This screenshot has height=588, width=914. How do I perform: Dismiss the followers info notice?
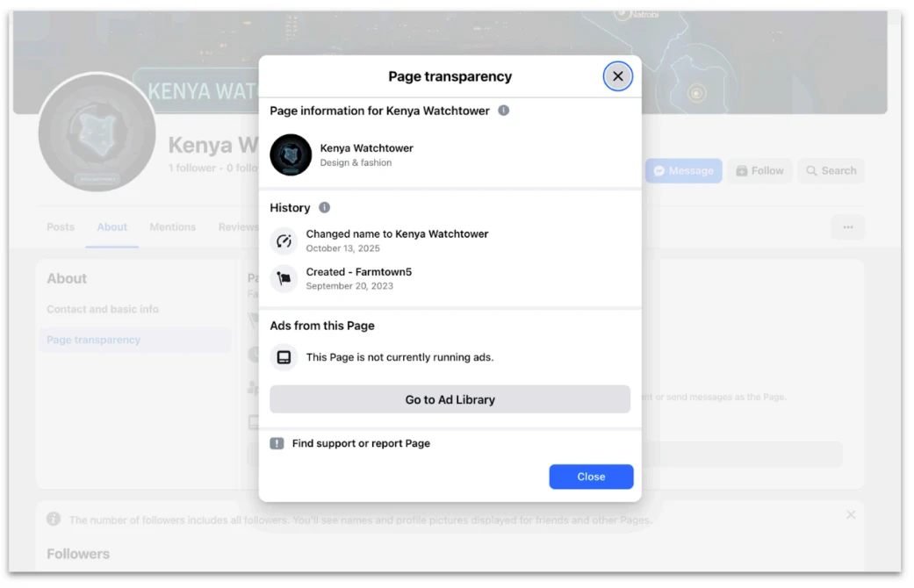tap(851, 514)
